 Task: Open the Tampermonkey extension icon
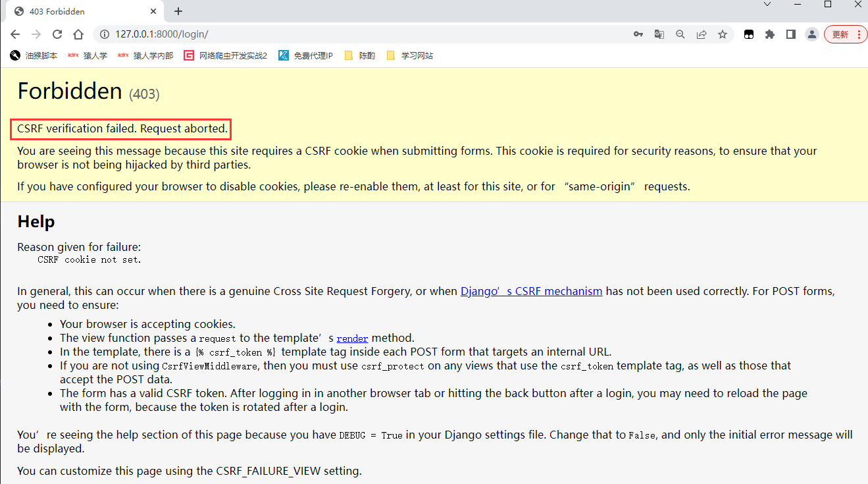[x=749, y=34]
